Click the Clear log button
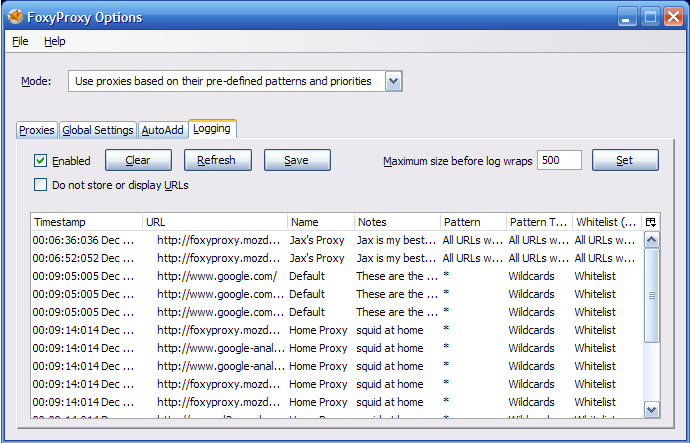Screen dimensions: 690x443 click(138, 160)
